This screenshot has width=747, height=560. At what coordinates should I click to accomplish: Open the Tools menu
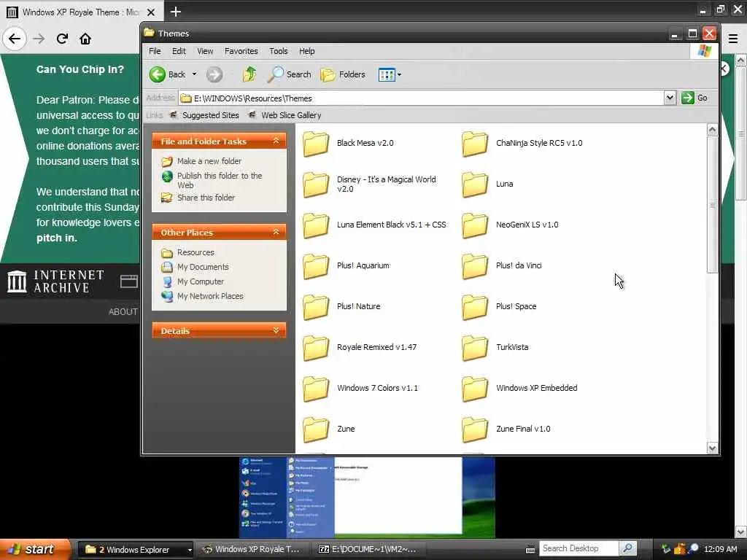[278, 51]
